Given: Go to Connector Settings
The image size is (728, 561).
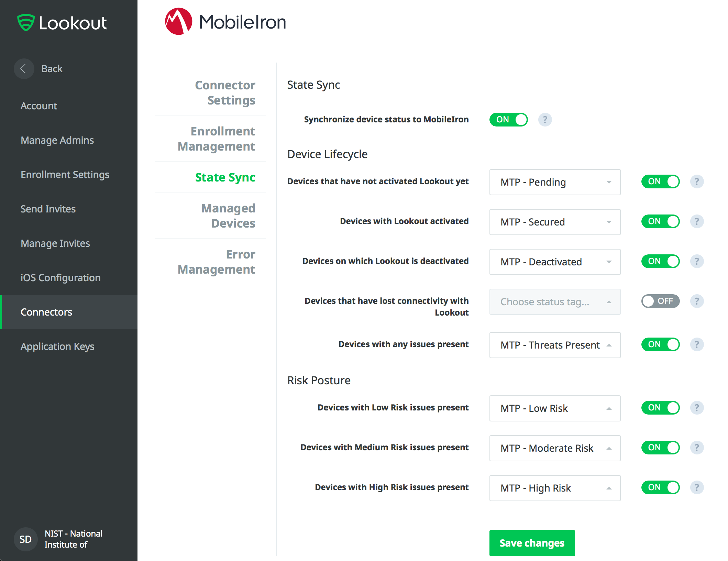Looking at the screenshot, I should click(x=225, y=93).
